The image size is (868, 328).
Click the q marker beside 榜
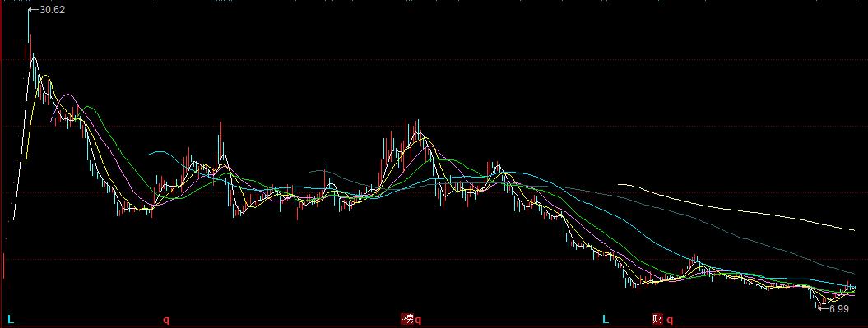418,320
